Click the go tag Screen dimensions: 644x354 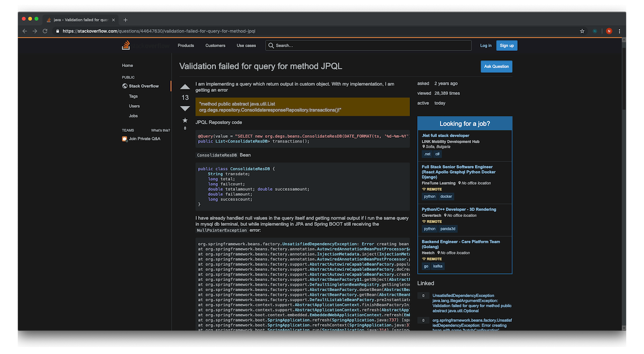click(426, 266)
